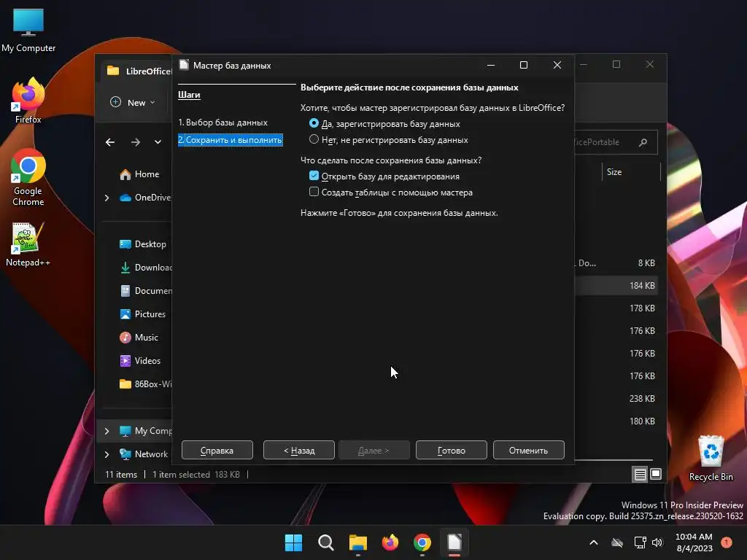Open the 86Box folder in sidebar
Screen dimensions: 747x560
point(145,384)
